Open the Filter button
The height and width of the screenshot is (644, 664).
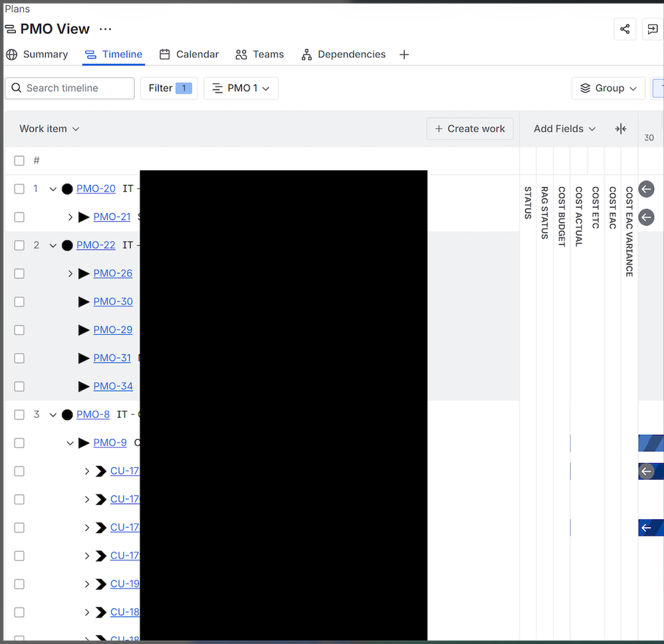click(169, 88)
